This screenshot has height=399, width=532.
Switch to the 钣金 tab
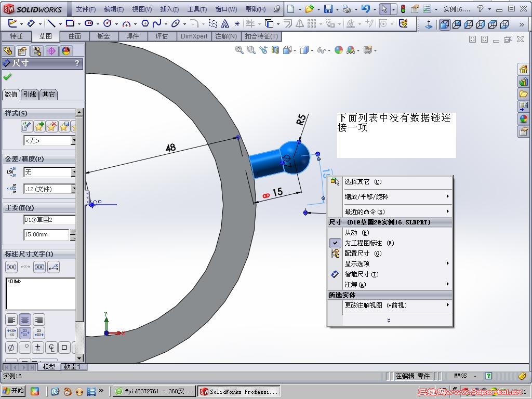pos(104,36)
